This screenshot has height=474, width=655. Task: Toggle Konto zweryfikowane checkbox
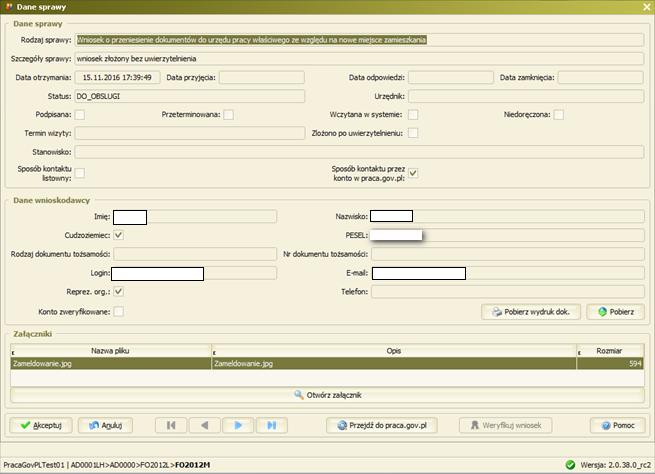coord(119,312)
